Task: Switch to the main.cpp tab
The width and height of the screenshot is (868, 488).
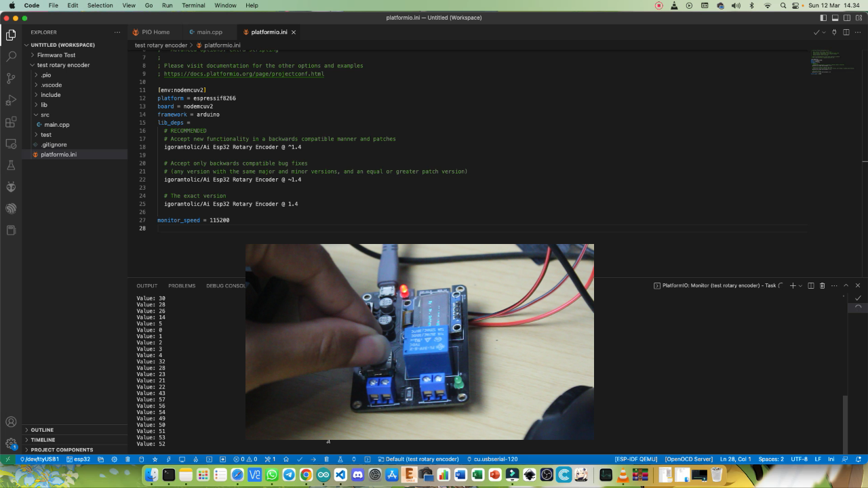Action: coord(209,32)
